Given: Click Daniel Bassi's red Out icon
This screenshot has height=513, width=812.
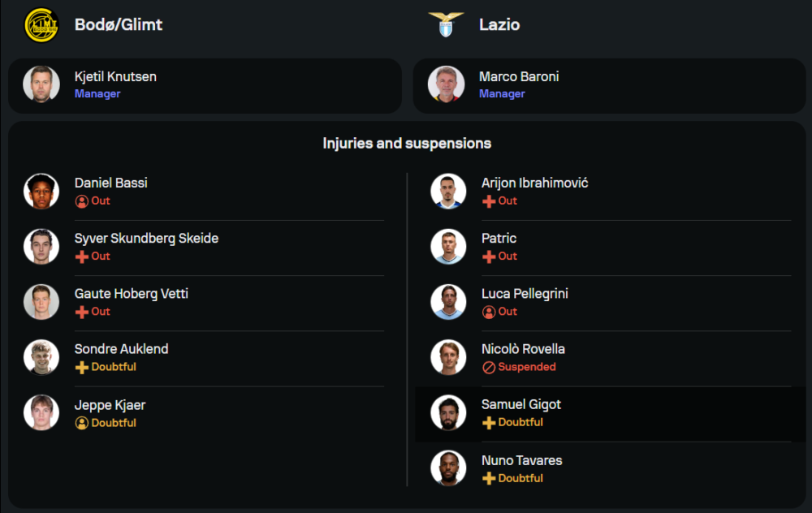Looking at the screenshot, I should 82,201.
